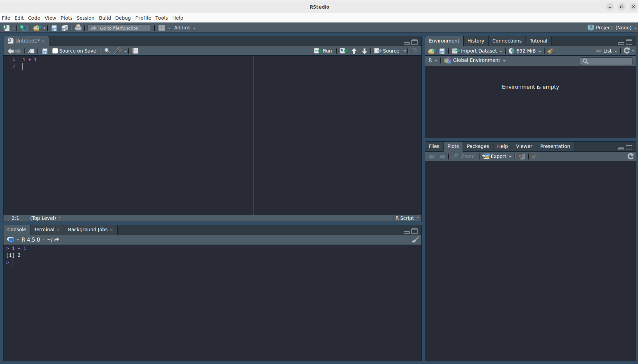Go back to previous source location arrow

point(11,51)
